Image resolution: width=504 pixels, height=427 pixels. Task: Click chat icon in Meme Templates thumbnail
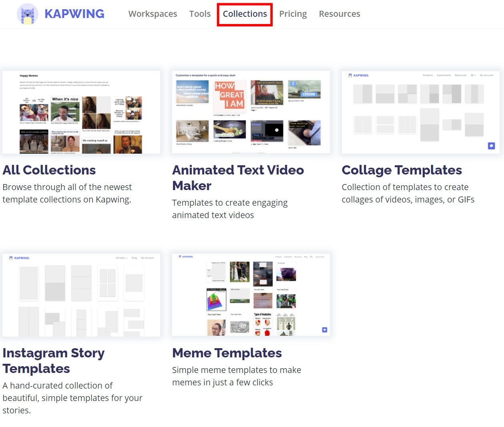tap(325, 330)
